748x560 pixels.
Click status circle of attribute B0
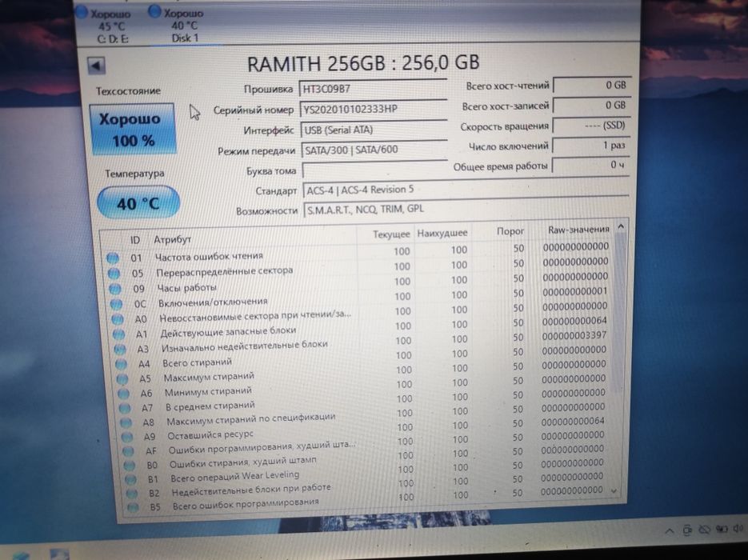point(130,465)
